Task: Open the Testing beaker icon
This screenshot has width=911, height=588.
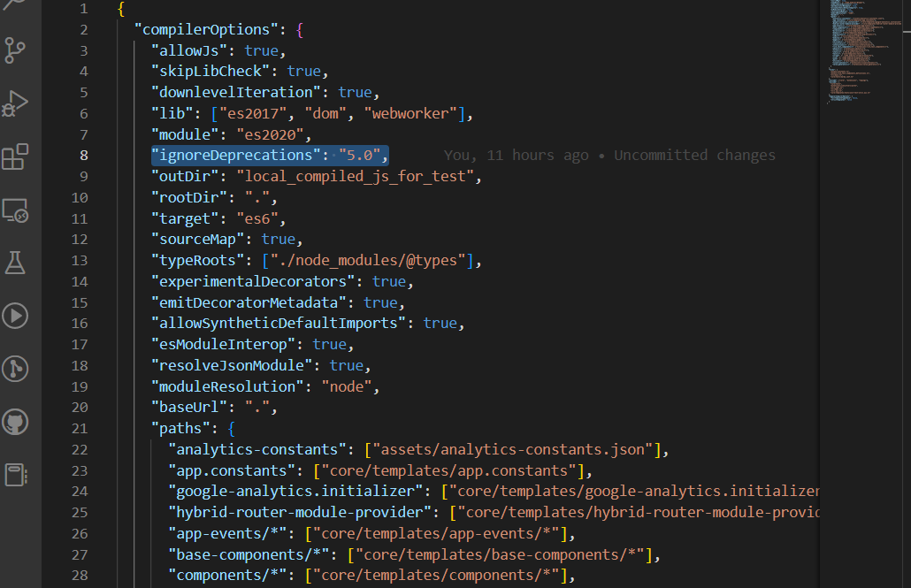Action: pos(16,263)
